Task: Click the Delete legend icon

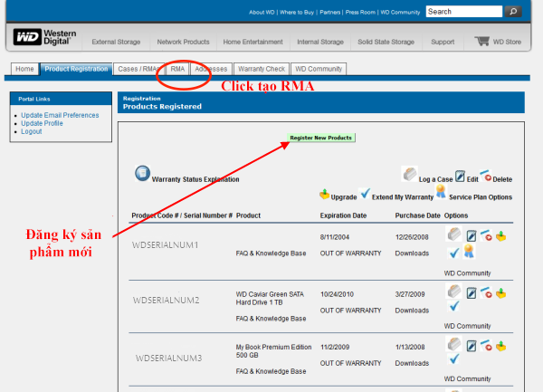Action: tap(485, 176)
